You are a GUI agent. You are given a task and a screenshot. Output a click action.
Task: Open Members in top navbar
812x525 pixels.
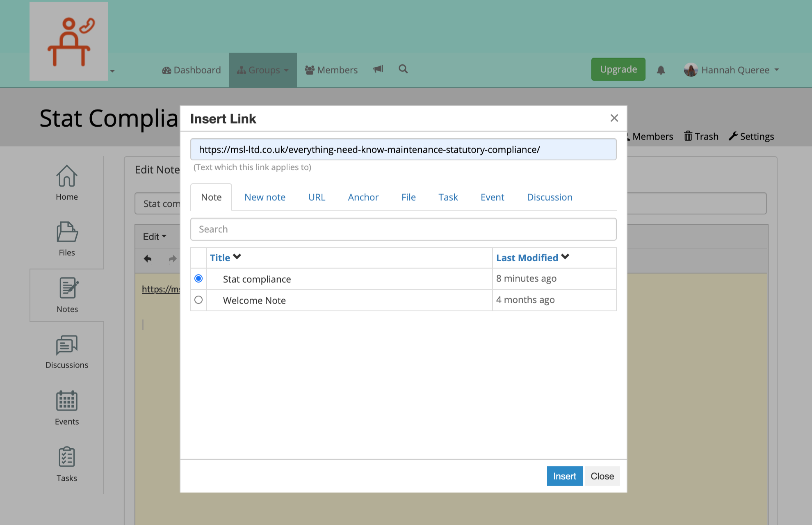[x=331, y=70]
